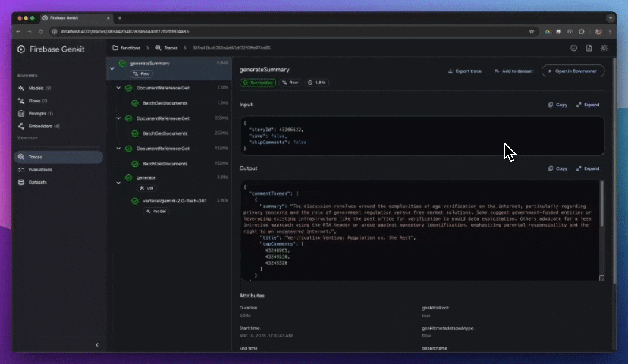
Task: Toggle the light/dark theme sun icon
Action: [x=604, y=48]
